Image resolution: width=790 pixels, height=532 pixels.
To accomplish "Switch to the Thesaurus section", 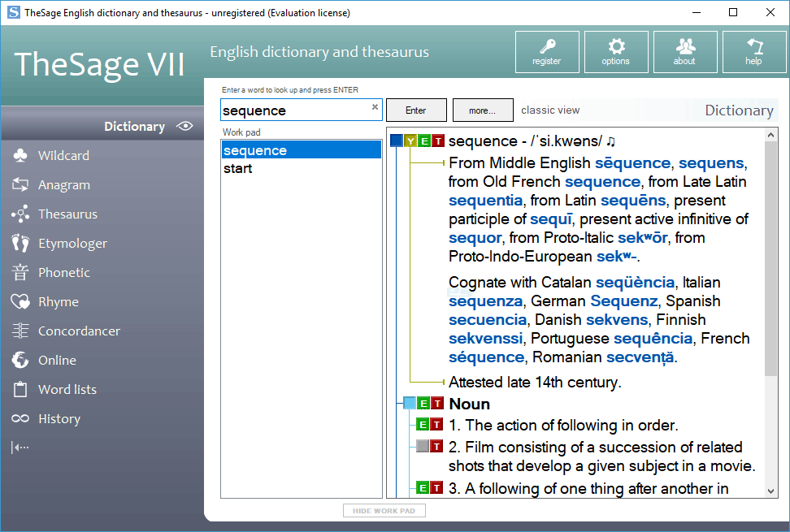I will pyautogui.click(x=67, y=214).
